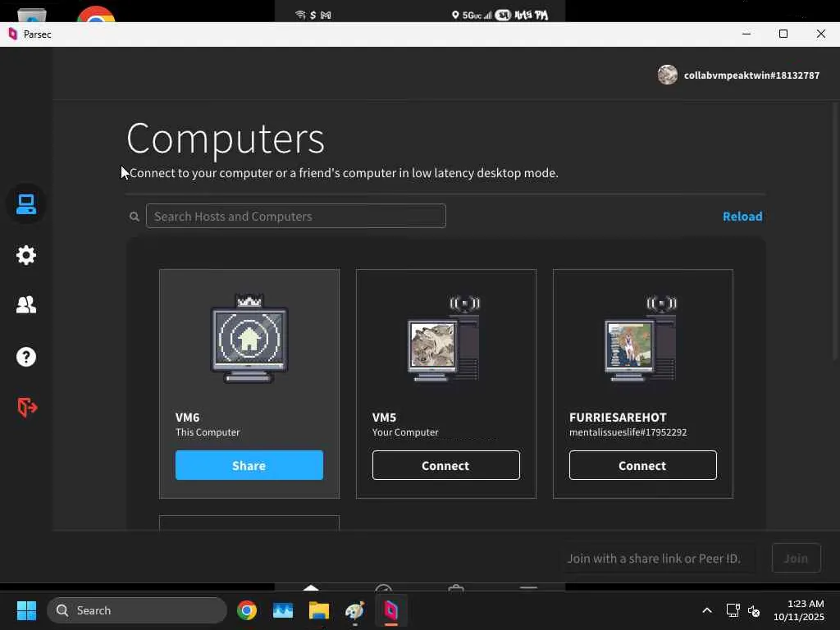Click the share link or Peer ID field
The height and width of the screenshot is (630, 840).
pyautogui.click(x=658, y=558)
